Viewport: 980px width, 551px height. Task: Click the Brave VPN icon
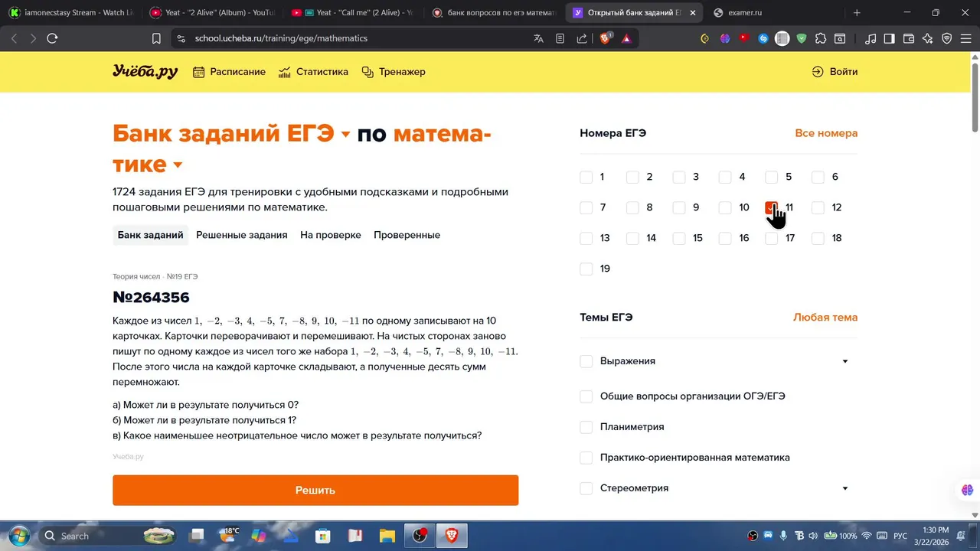click(947, 38)
